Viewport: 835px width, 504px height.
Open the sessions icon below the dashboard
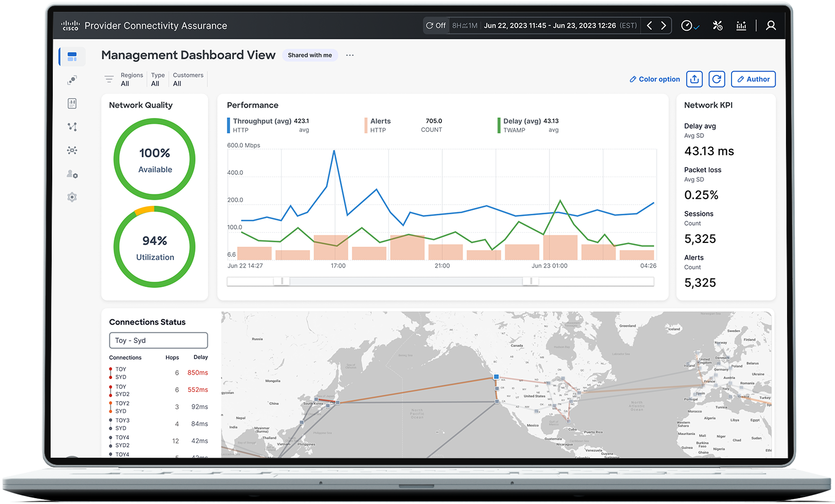point(72,80)
